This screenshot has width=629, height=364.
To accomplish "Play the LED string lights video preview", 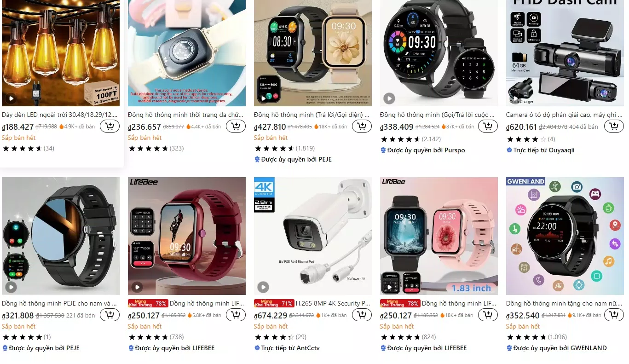I will (x=11, y=98).
